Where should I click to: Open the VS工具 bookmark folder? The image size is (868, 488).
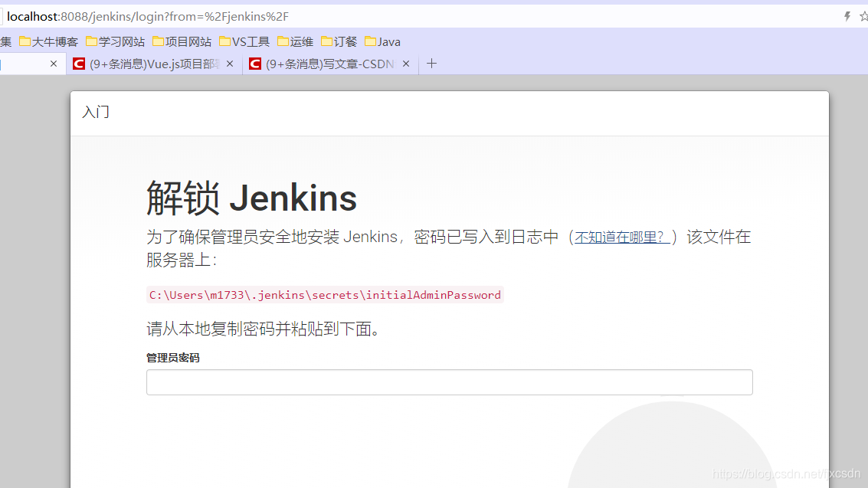(x=244, y=41)
